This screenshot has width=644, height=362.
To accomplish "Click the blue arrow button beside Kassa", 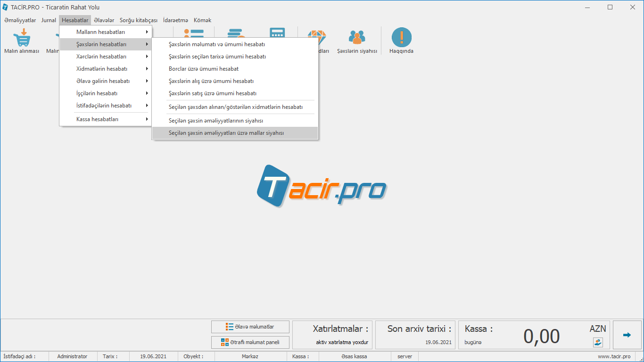I will 627,335.
